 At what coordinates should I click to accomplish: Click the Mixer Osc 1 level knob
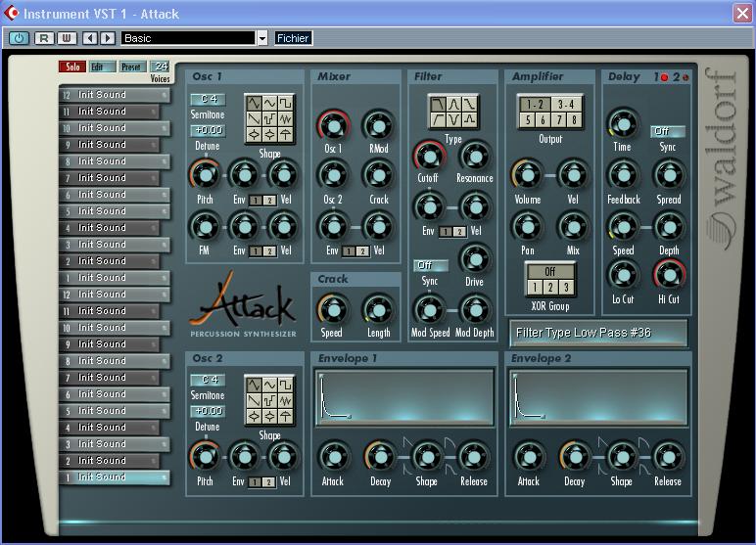(333, 126)
